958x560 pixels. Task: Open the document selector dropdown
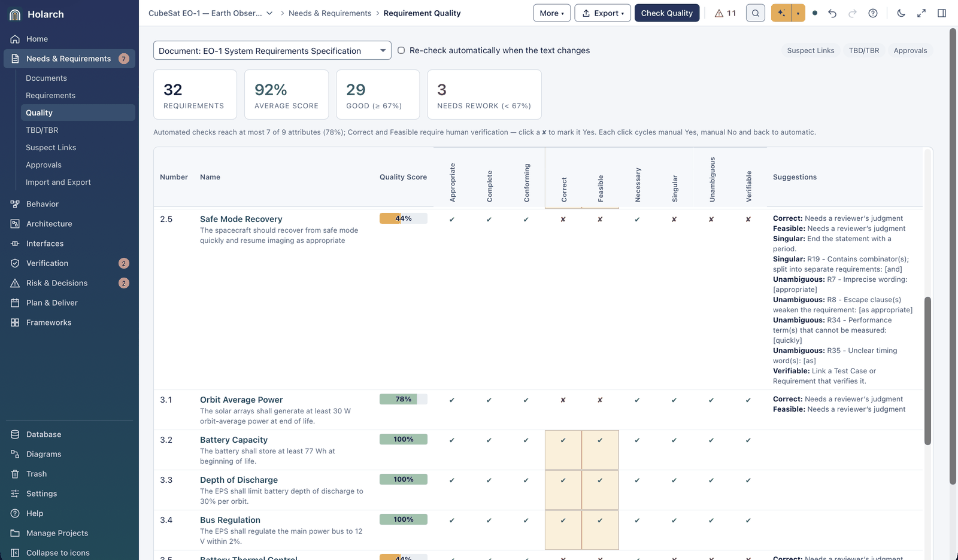tap(272, 51)
